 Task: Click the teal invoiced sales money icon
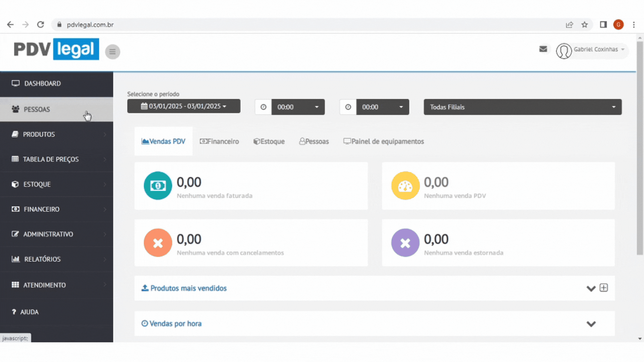pos(158,186)
